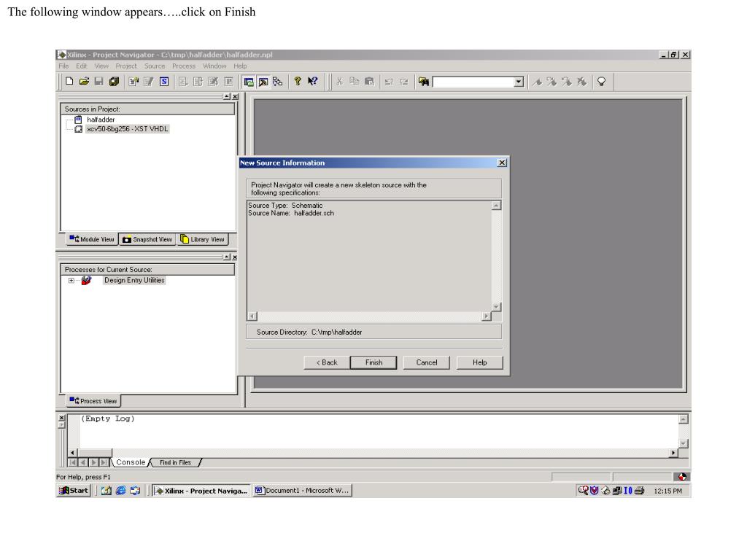Viewport: 747px width, 560px height.
Task: Click the Find in Files binoculars icon
Action: click(x=424, y=82)
